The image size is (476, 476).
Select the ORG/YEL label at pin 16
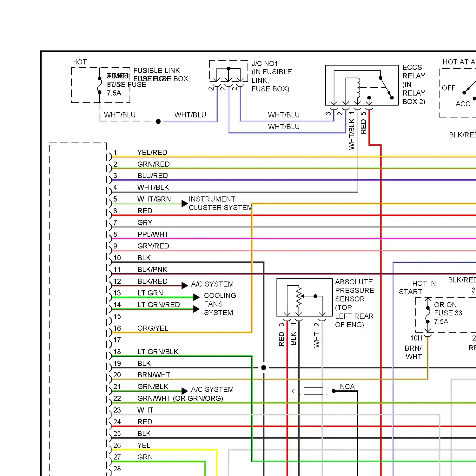153,328
